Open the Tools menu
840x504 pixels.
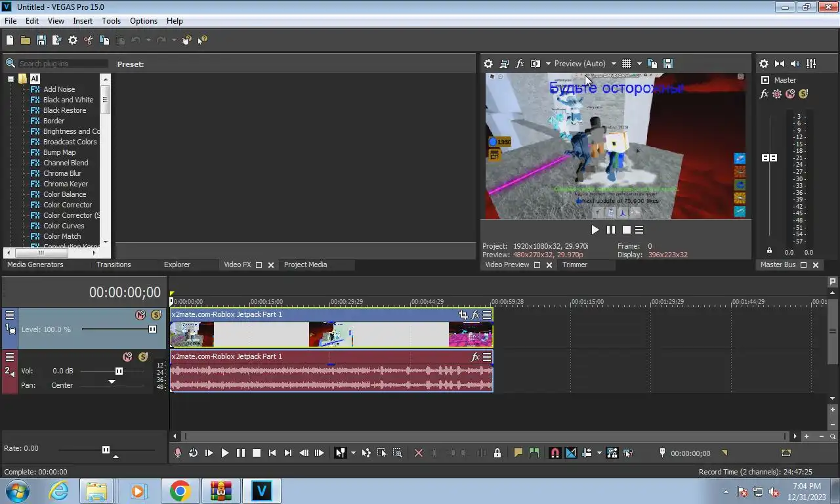111,21
